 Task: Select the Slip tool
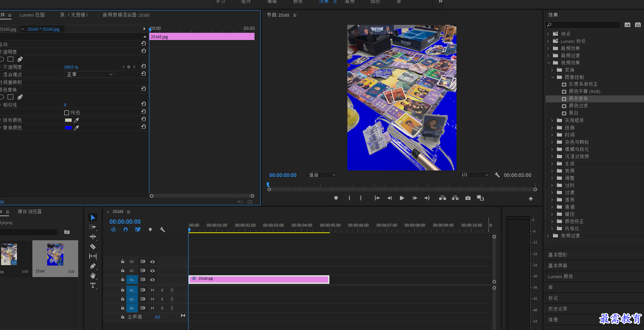(93, 256)
